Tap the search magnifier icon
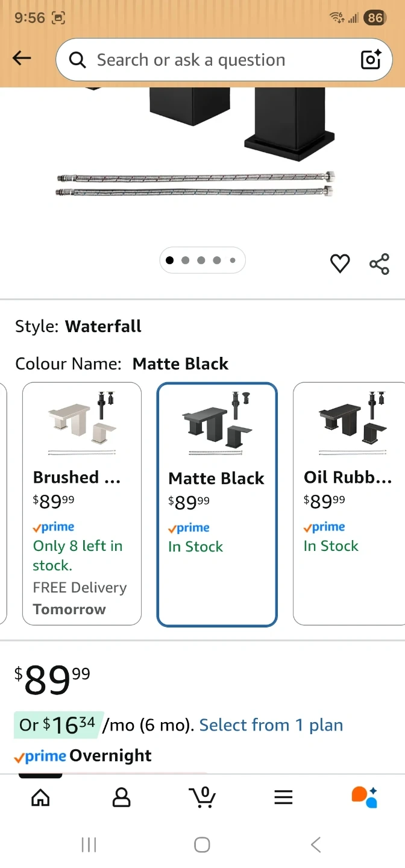Image resolution: width=405 pixels, height=868 pixels. point(77,60)
